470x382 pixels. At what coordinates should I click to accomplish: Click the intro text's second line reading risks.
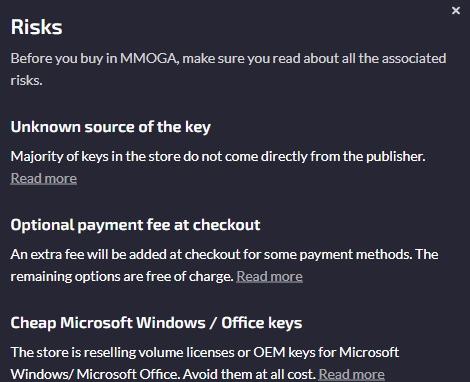pos(26,80)
